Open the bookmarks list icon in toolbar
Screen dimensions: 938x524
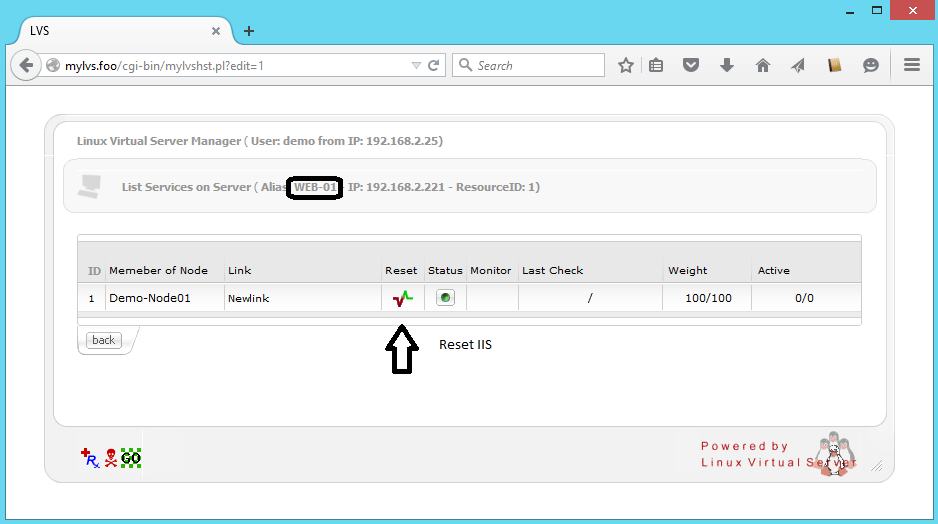tap(656, 65)
